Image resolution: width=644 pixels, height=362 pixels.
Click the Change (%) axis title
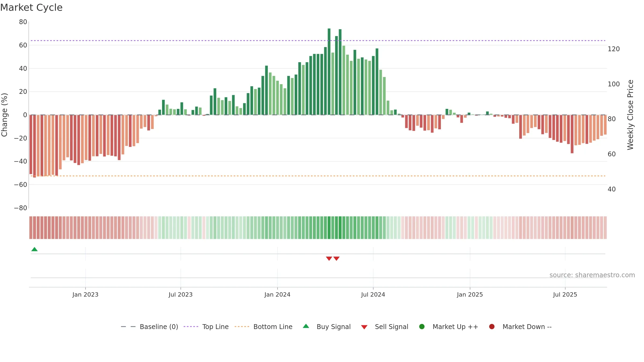4,115
